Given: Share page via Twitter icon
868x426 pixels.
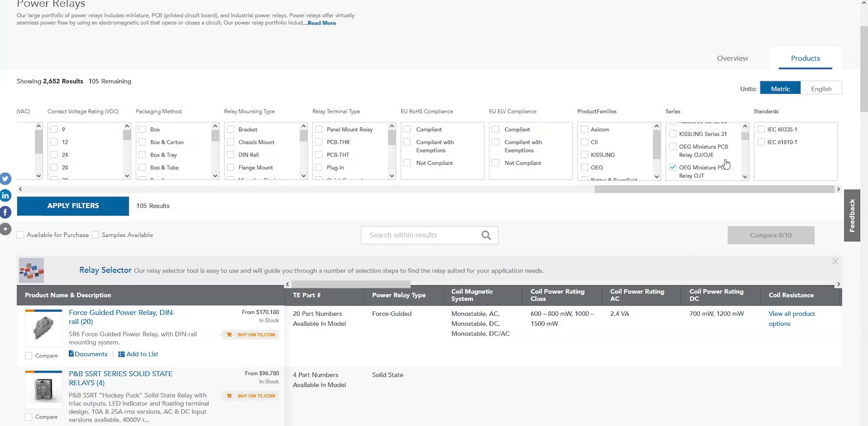Looking at the screenshot, I should coord(5,179).
